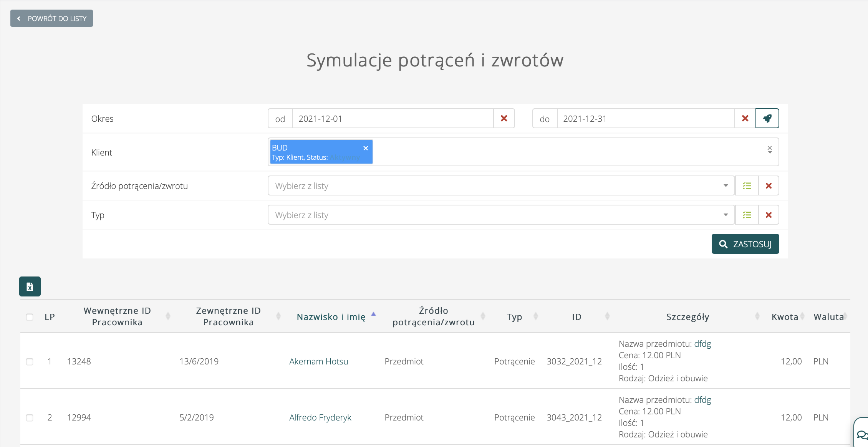Select all options in Źródło potrącenia/zwrotu
868x447 pixels.
(x=747, y=186)
